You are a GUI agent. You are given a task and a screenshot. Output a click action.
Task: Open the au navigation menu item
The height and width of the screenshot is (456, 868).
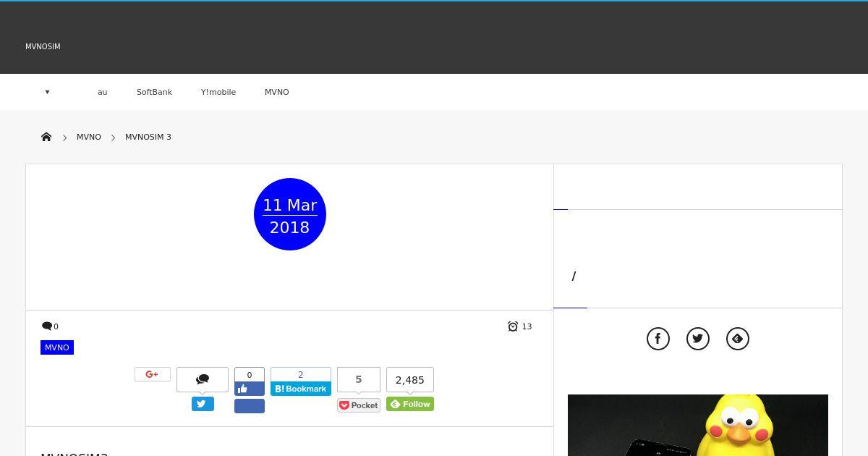tap(103, 92)
